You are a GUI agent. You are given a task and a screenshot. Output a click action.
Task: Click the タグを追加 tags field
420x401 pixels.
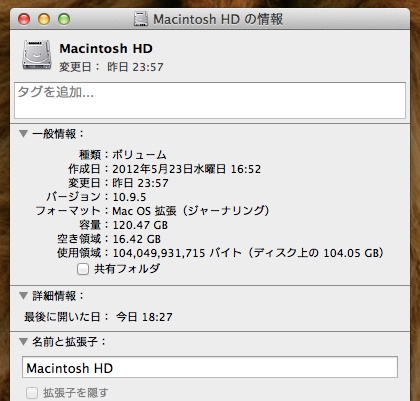[210, 100]
